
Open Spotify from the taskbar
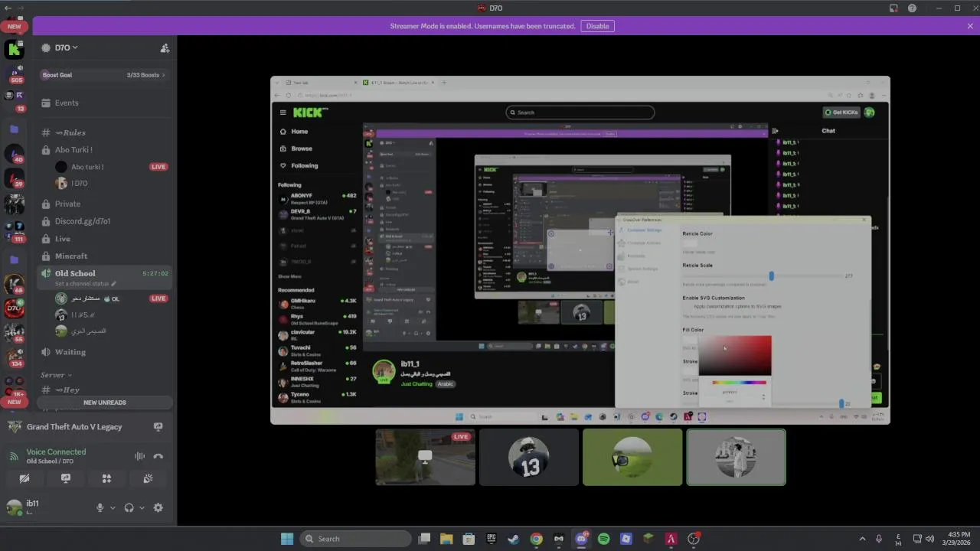[603, 539]
